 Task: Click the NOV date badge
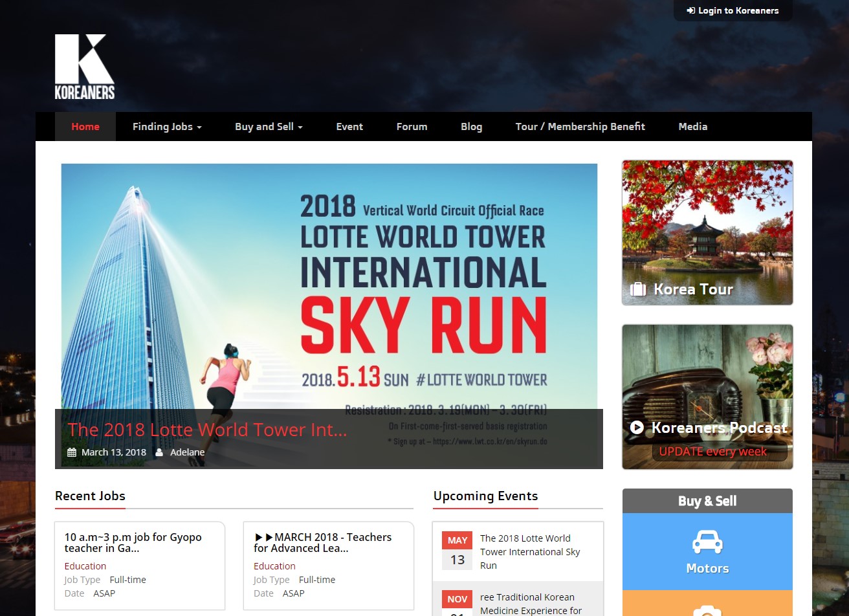[458, 602]
